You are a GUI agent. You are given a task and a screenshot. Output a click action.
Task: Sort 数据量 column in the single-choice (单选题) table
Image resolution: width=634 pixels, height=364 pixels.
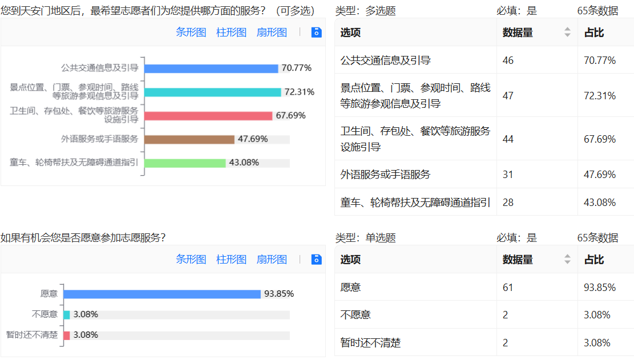[567, 260]
